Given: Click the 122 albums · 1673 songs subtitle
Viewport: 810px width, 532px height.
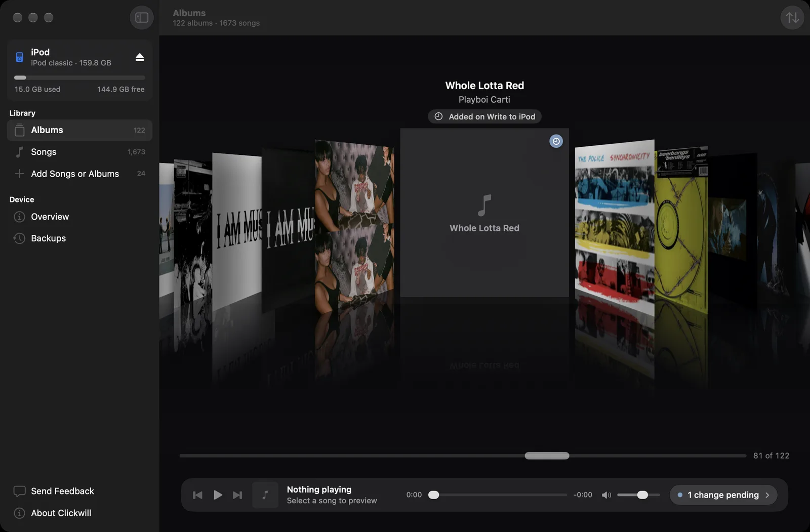Looking at the screenshot, I should [216, 23].
